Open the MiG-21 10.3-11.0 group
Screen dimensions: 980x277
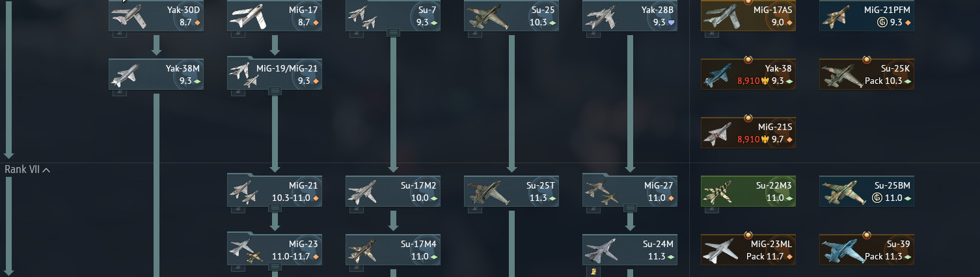pyautogui.click(x=275, y=191)
